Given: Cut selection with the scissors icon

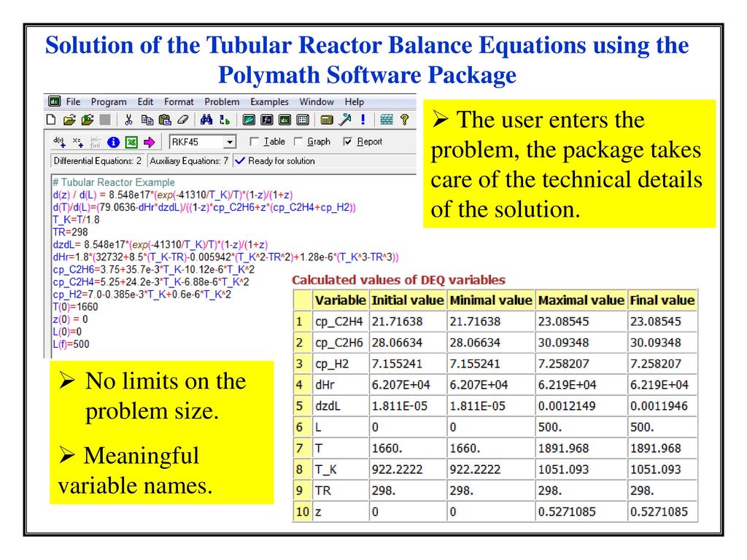Looking at the screenshot, I should click(x=128, y=120).
